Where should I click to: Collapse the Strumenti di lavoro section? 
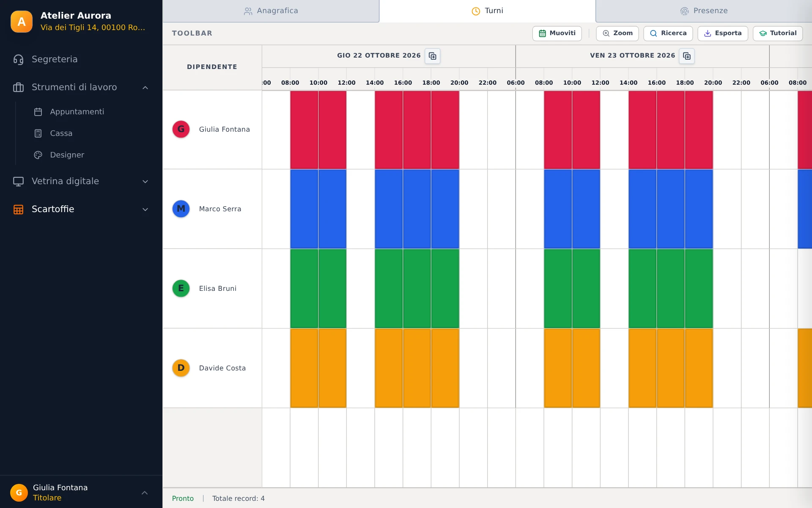[145, 88]
